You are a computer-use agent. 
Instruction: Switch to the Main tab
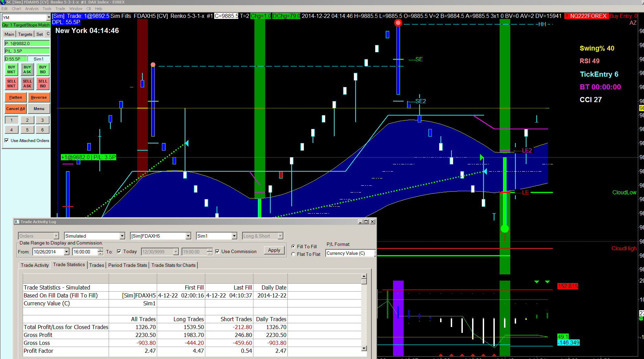pyautogui.click(x=9, y=34)
